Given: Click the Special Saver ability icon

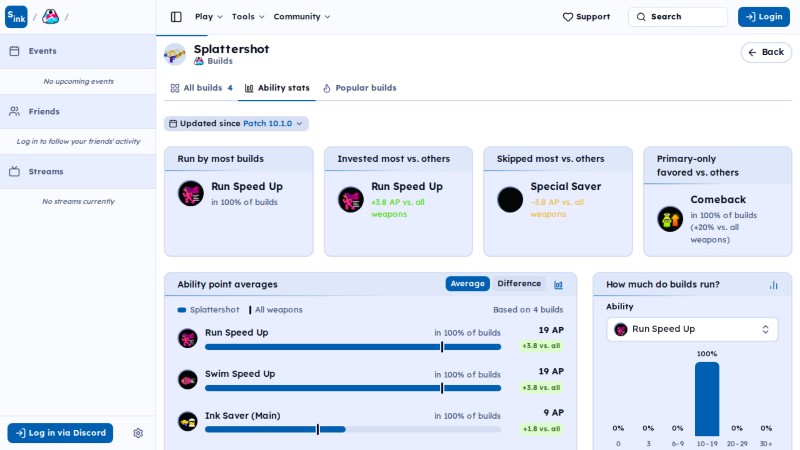Looking at the screenshot, I should point(510,199).
